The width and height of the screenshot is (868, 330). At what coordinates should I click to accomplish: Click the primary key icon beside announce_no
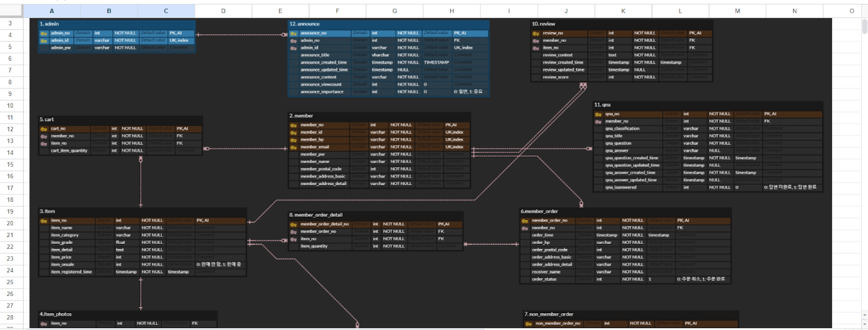(x=294, y=33)
